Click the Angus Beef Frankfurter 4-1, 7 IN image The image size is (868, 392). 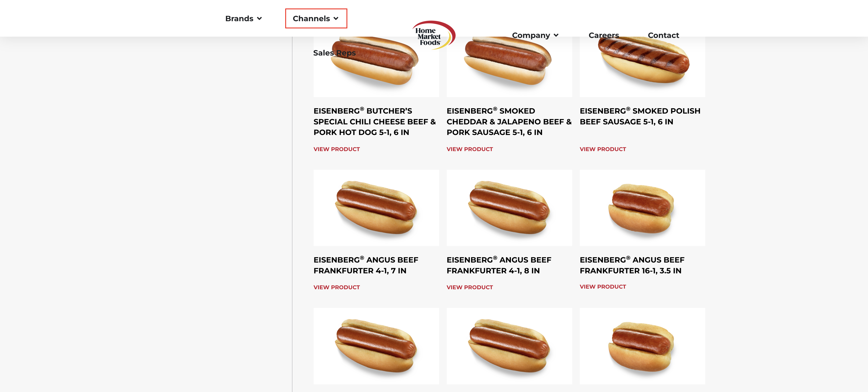(376, 208)
